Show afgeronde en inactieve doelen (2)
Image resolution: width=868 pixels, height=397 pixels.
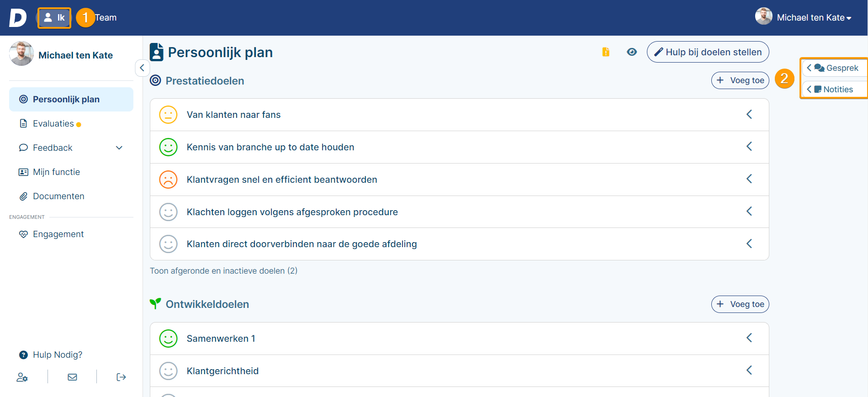(x=224, y=271)
